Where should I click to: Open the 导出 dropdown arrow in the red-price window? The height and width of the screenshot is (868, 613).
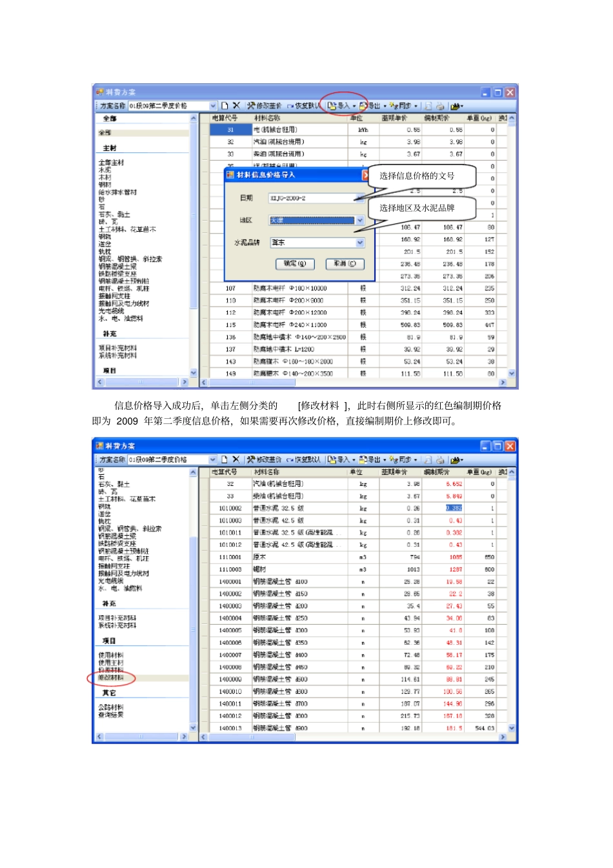pos(385,459)
